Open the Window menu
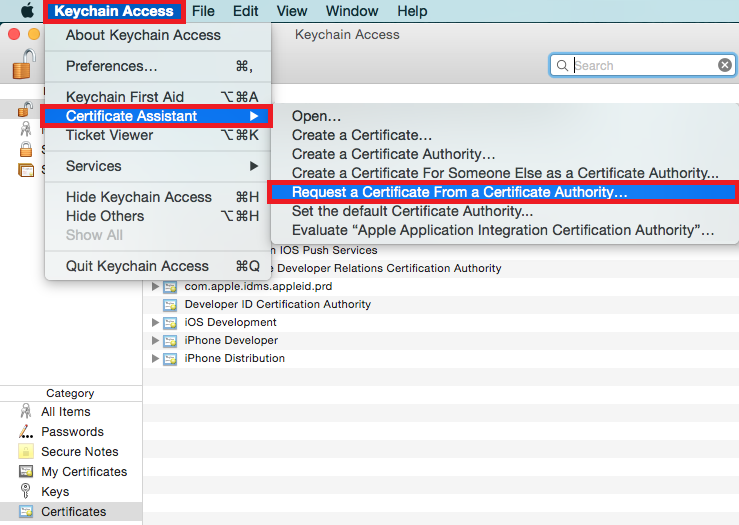This screenshot has height=525, width=739. (x=352, y=11)
